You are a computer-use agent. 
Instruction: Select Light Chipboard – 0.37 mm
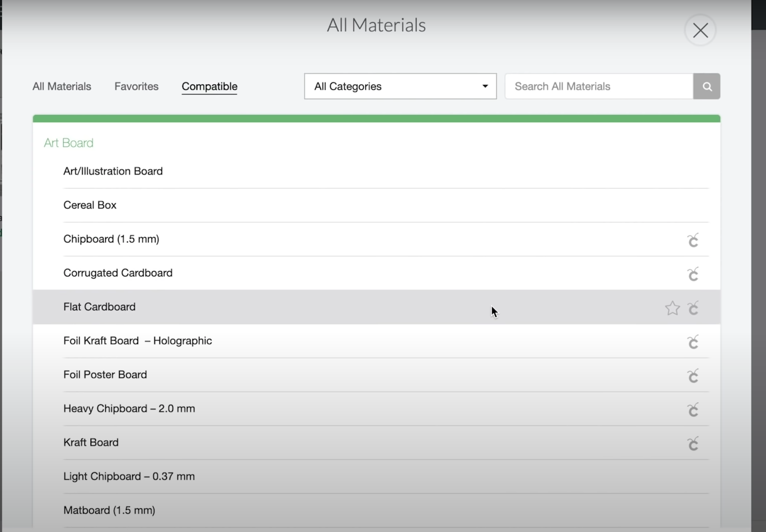click(x=129, y=476)
